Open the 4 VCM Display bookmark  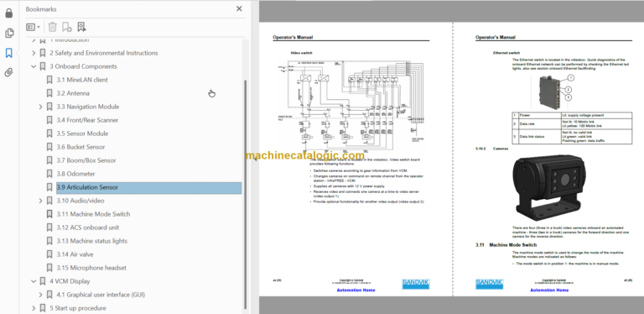(x=70, y=281)
